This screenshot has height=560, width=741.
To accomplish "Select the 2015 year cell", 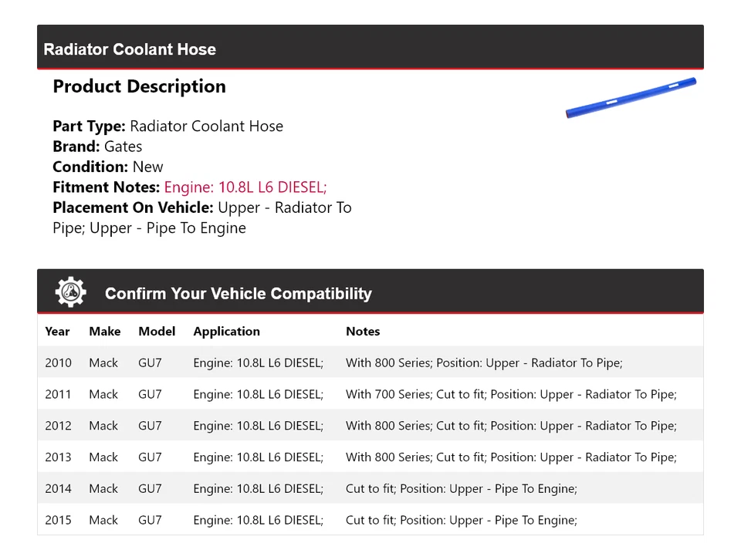I will pos(58,520).
